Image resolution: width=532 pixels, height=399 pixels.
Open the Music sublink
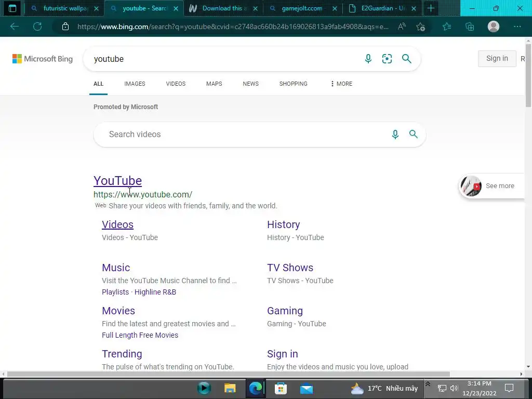tap(116, 268)
